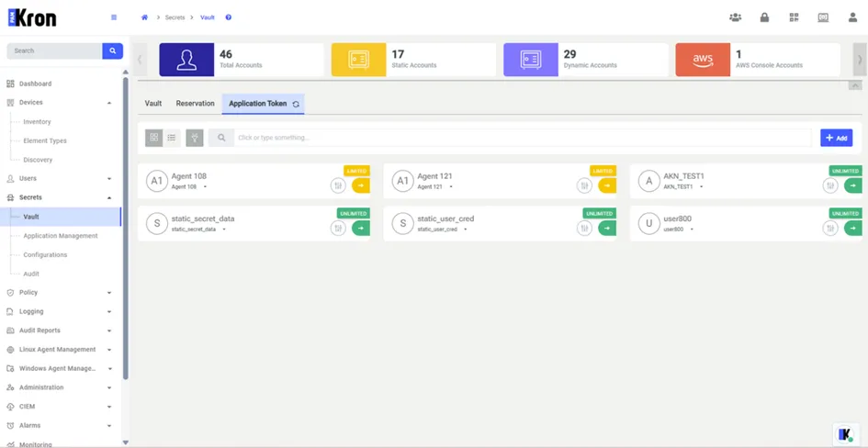The width and height of the screenshot is (868, 448).
Task: Expand the Policy menu section
Action: (x=109, y=293)
